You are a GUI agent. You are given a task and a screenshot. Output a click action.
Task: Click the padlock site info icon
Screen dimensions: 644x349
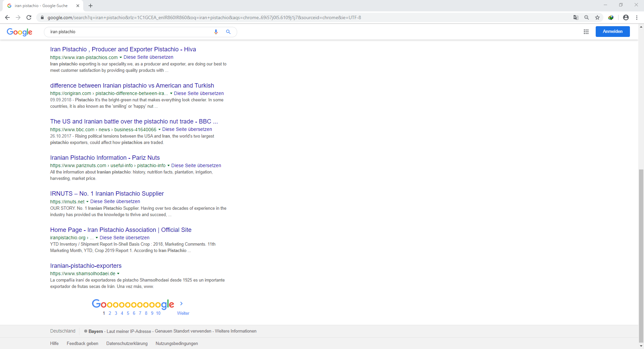(42, 17)
